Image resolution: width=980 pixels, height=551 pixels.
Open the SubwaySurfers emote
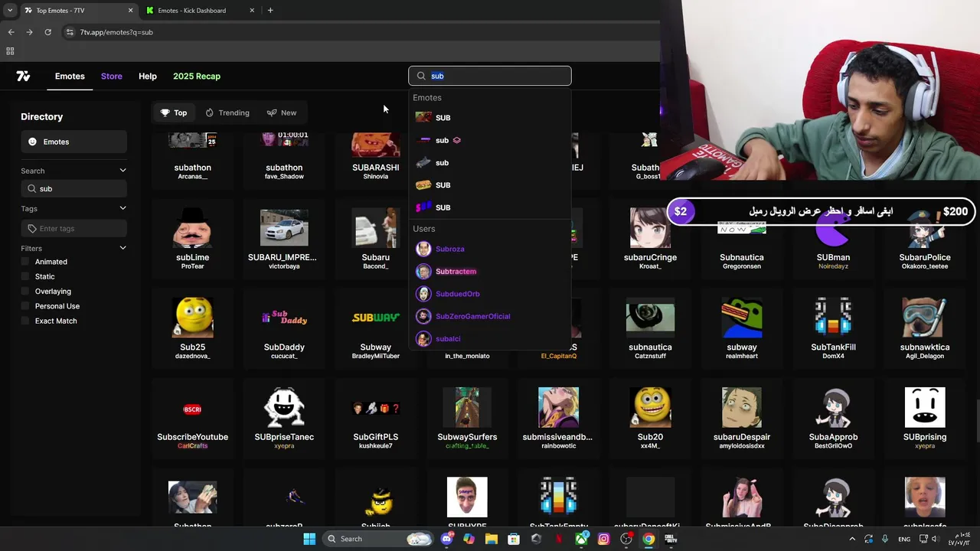[x=467, y=417]
